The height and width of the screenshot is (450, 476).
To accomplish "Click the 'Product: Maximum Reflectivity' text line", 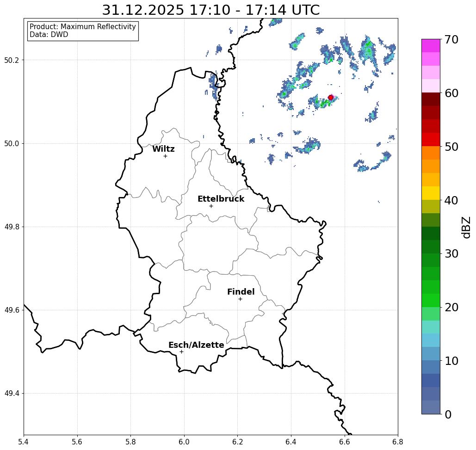I will 83,27.
